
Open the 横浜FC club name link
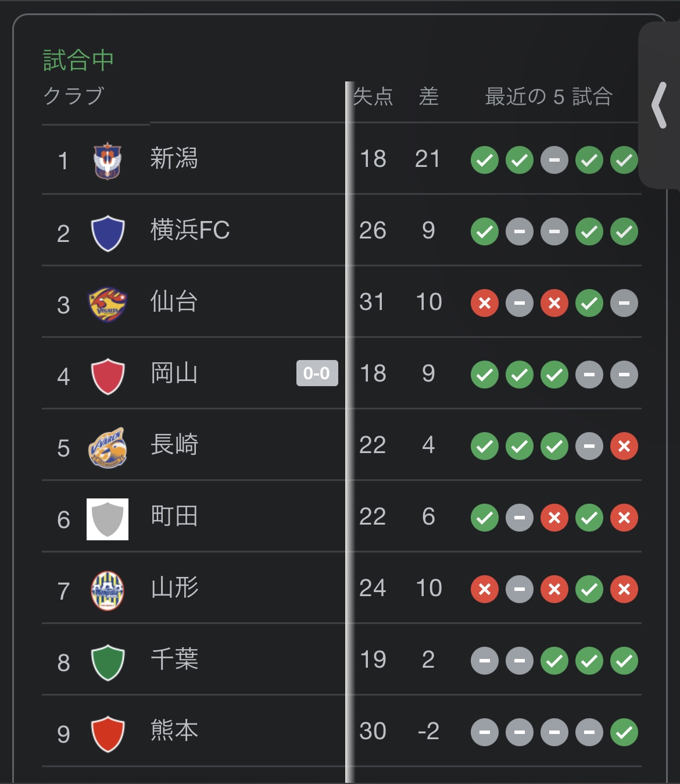pyautogui.click(x=190, y=230)
